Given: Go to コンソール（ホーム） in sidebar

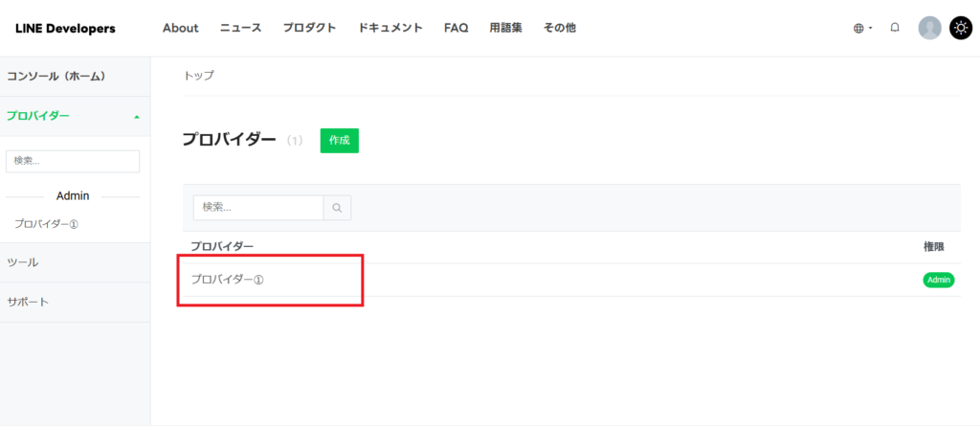Looking at the screenshot, I should 56,76.
